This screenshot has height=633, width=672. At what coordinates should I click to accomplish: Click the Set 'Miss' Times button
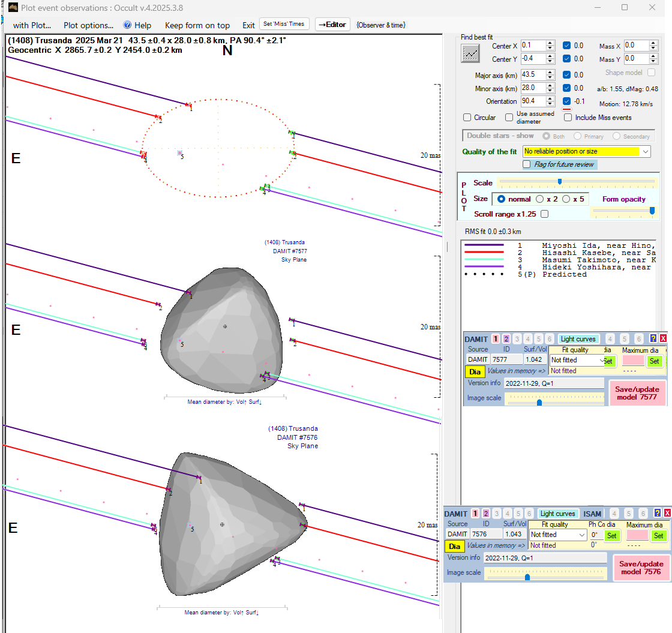click(284, 25)
